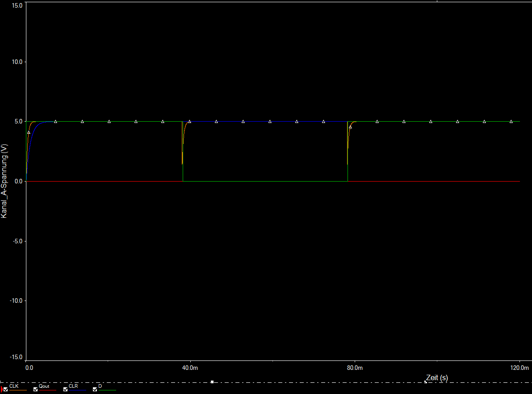532x394 pixels.
Task: Select the red Qout legend line
Action: 47,390
